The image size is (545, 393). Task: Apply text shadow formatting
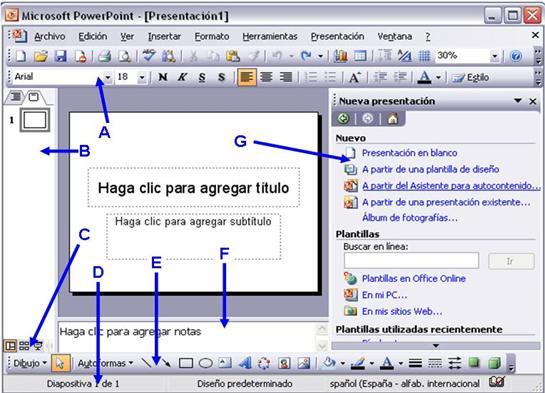(221, 77)
